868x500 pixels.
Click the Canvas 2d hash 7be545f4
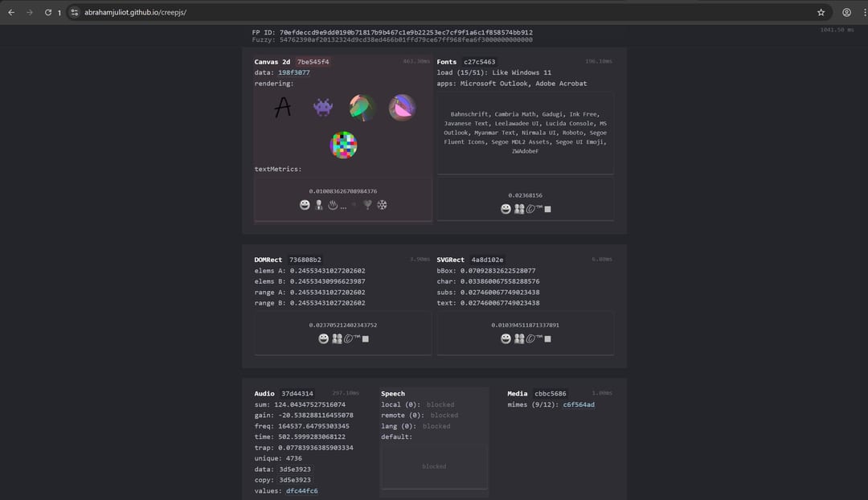pyautogui.click(x=313, y=62)
